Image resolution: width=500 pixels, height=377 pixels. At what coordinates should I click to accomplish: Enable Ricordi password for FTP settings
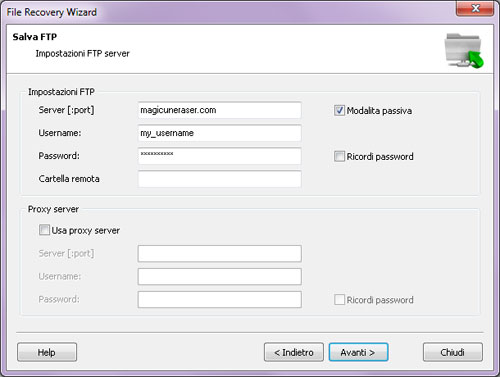[x=339, y=156]
